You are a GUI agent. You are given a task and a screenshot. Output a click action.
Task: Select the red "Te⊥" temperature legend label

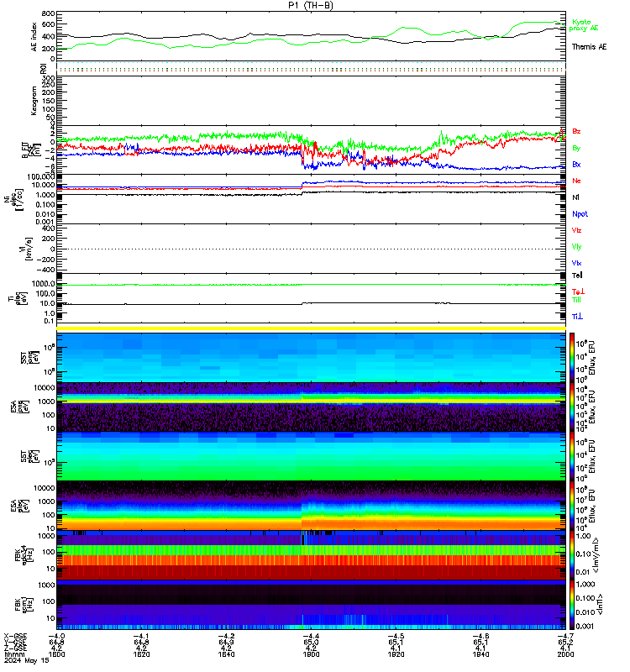click(x=578, y=291)
